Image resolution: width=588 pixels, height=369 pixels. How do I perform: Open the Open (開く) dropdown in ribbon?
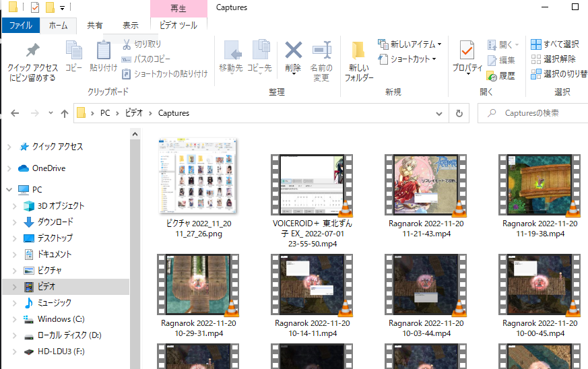click(x=503, y=45)
